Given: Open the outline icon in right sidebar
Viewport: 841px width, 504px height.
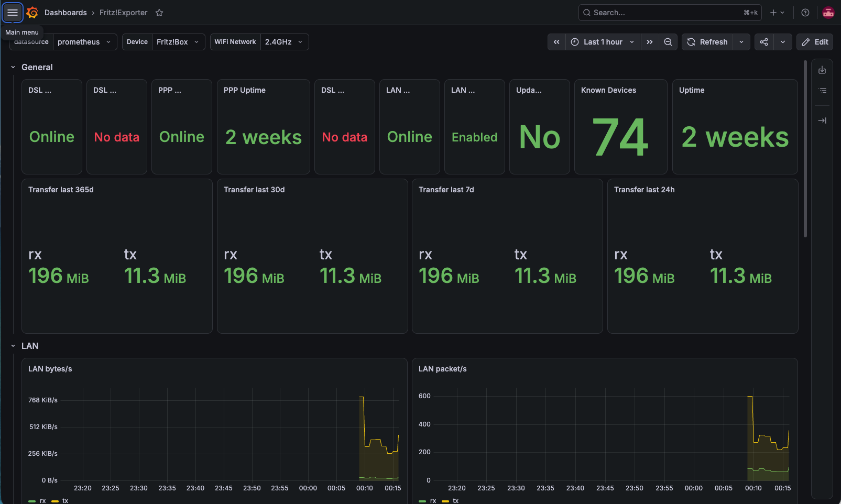Looking at the screenshot, I should [x=822, y=91].
